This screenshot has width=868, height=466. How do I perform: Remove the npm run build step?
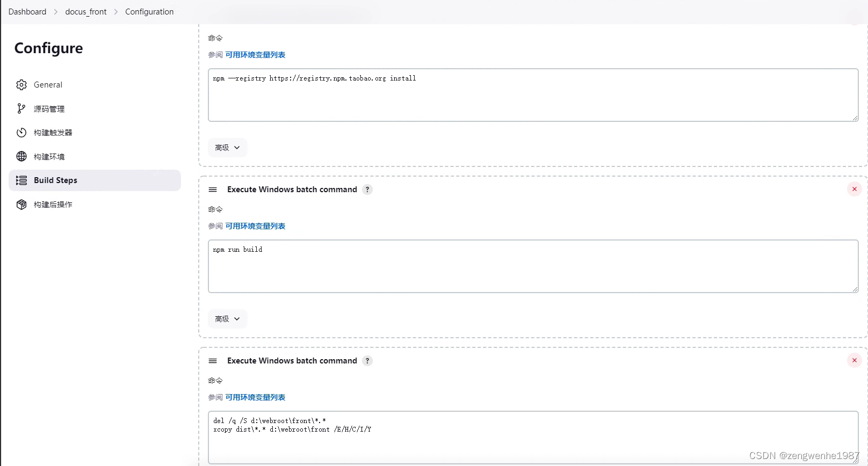point(855,189)
